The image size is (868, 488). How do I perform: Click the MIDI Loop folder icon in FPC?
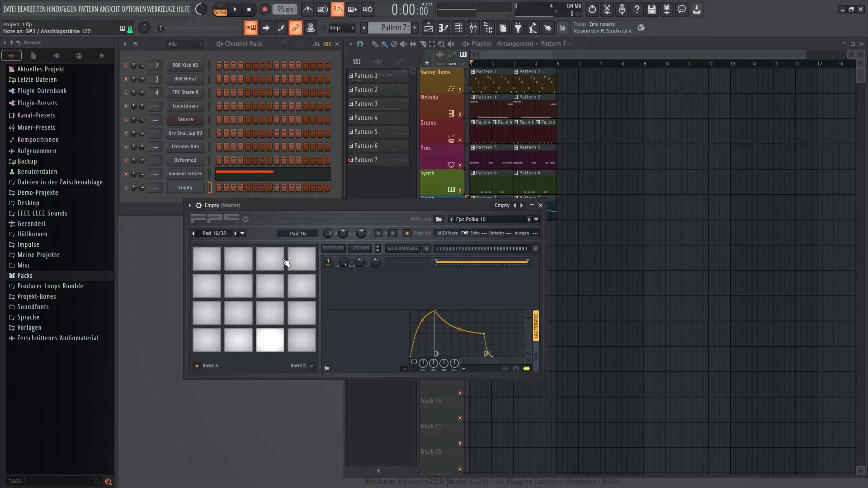coord(439,219)
